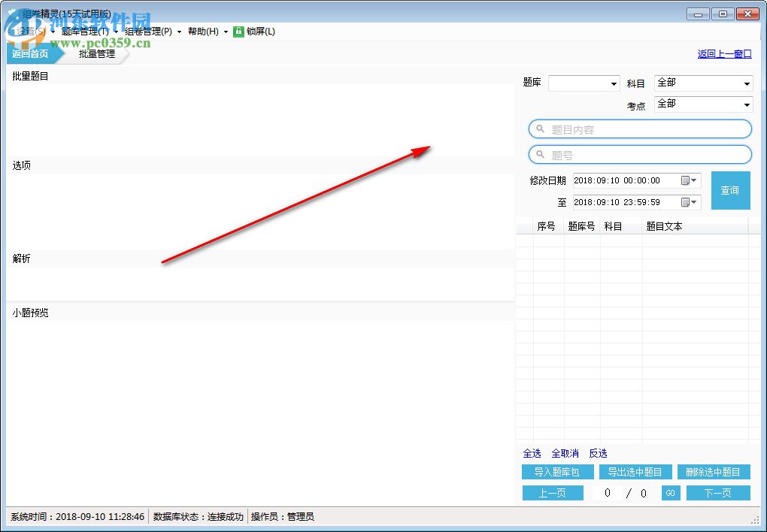The height and width of the screenshot is (532, 767).
Task: Open the 设置(S) menu
Action: [x=31, y=32]
